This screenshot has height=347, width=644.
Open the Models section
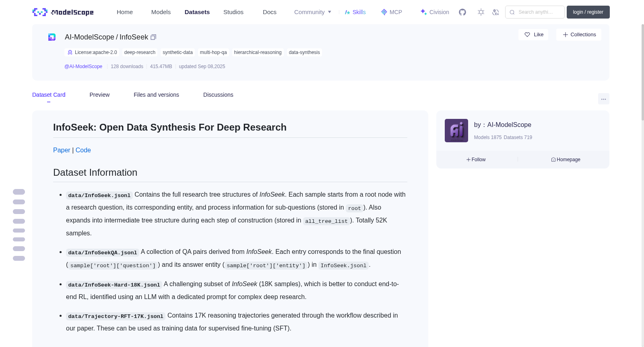pyautogui.click(x=161, y=12)
